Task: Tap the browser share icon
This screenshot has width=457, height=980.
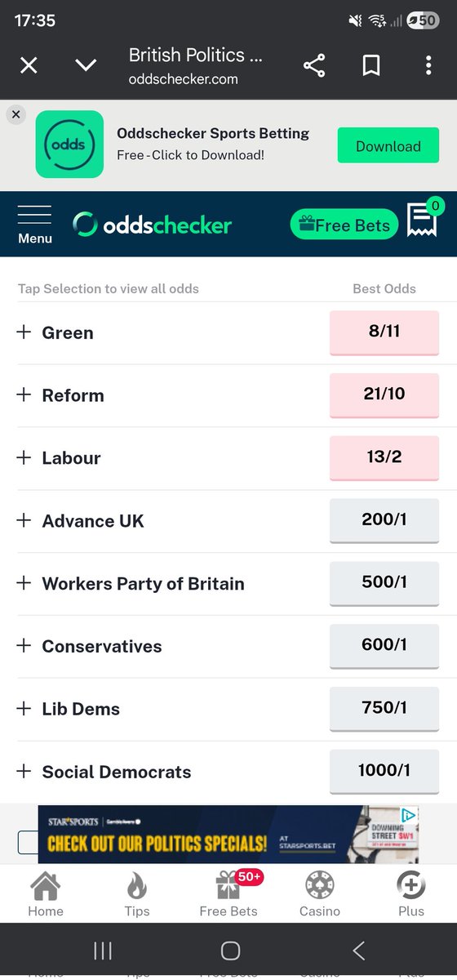Action: point(314,66)
